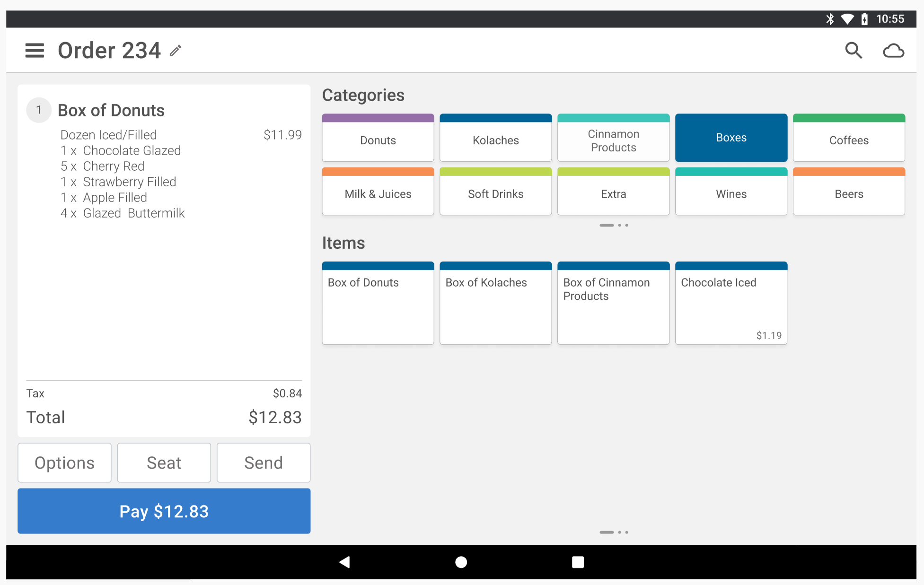Jump to second categories page via dot indicator

(620, 225)
